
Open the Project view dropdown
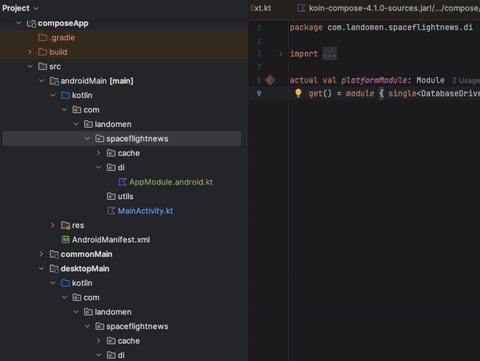click(20, 8)
